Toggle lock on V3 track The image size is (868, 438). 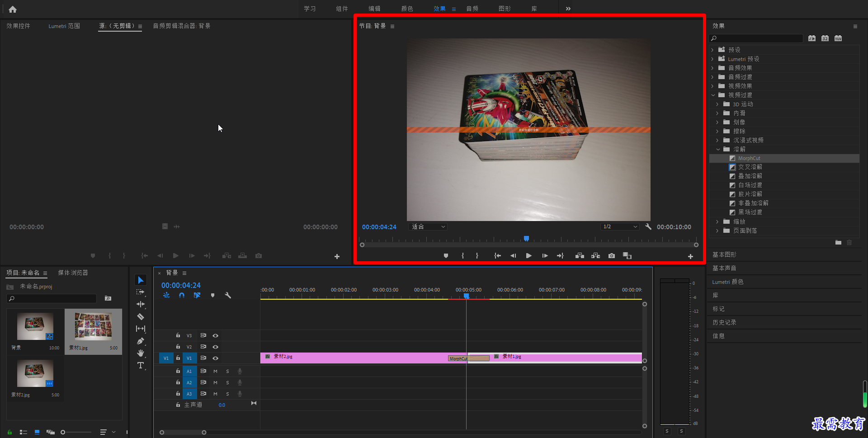click(178, 335)
